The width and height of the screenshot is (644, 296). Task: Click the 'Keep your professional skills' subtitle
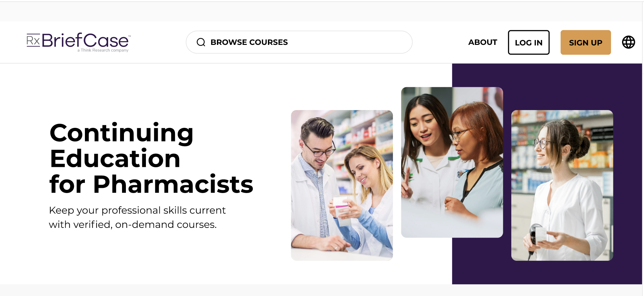[x=137, y=217]
